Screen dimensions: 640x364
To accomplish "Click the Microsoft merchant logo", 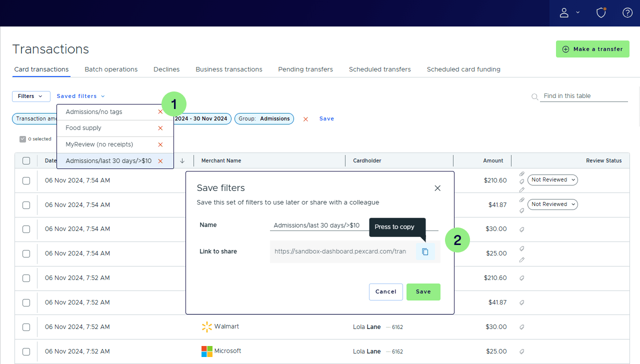I will pyautogui.click(x=206, y=351).
